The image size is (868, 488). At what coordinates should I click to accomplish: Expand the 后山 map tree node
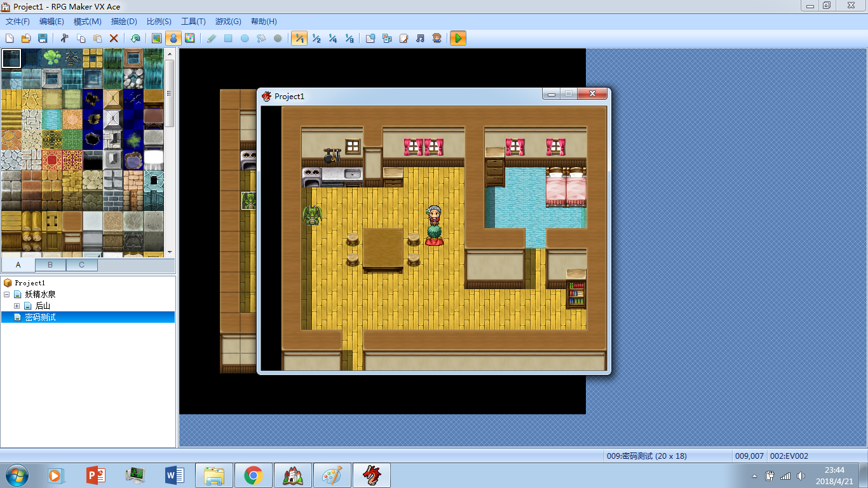(x=17, y=306)
